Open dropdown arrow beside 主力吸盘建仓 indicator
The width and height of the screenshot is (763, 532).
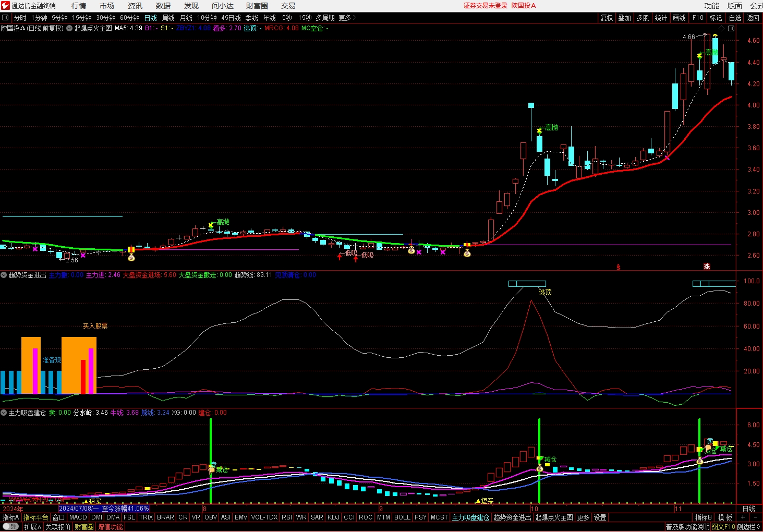tap(4, 413)
